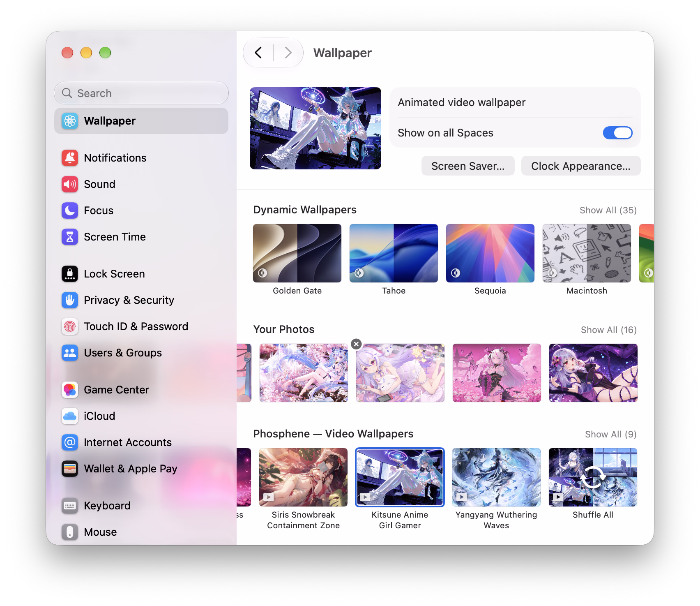700x606 pixels.
Task: Open Privacy & Security settings pane
Action: (x=141, y=300)
